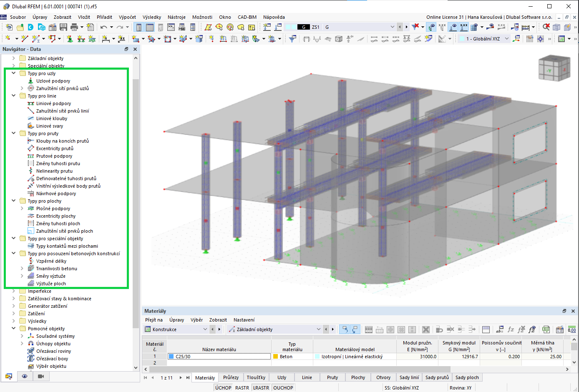The height and width of the screenshot is (392, 579).
Task: Click the delete filter red X icon
Action: [415, 27]
